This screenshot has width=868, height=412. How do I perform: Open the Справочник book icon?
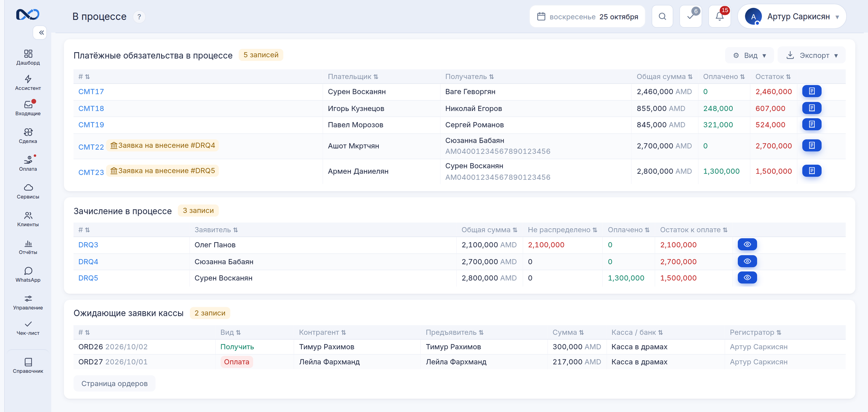(28, 365)
